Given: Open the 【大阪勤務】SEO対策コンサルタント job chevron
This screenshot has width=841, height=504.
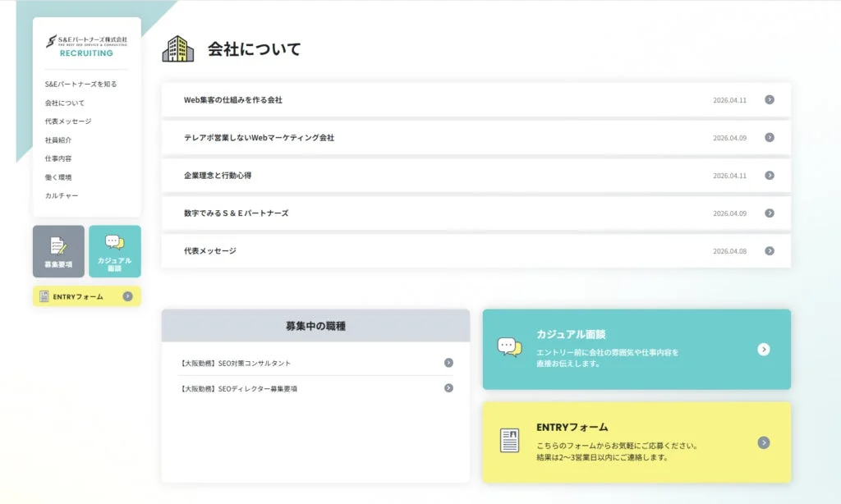Looking at the screenshot, I should tap(448, 361).
